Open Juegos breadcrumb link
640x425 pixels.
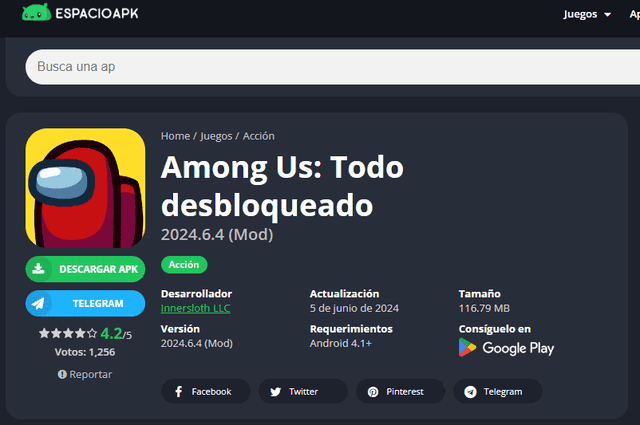coord(216,136)
